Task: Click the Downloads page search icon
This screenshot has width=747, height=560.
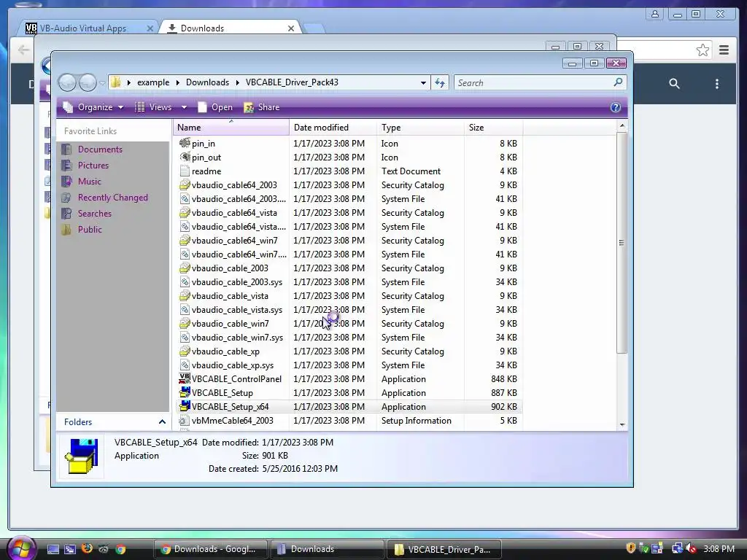Action: [x=674, y=84]
